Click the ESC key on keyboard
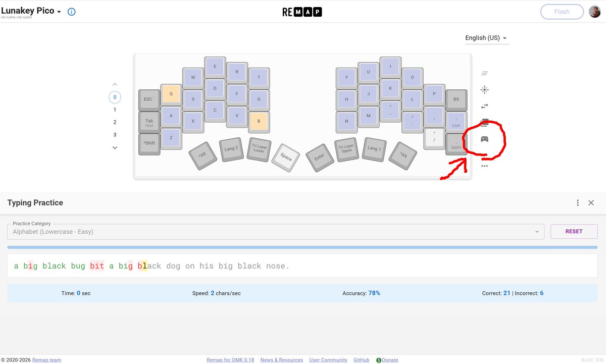 [x=149, y=100]
